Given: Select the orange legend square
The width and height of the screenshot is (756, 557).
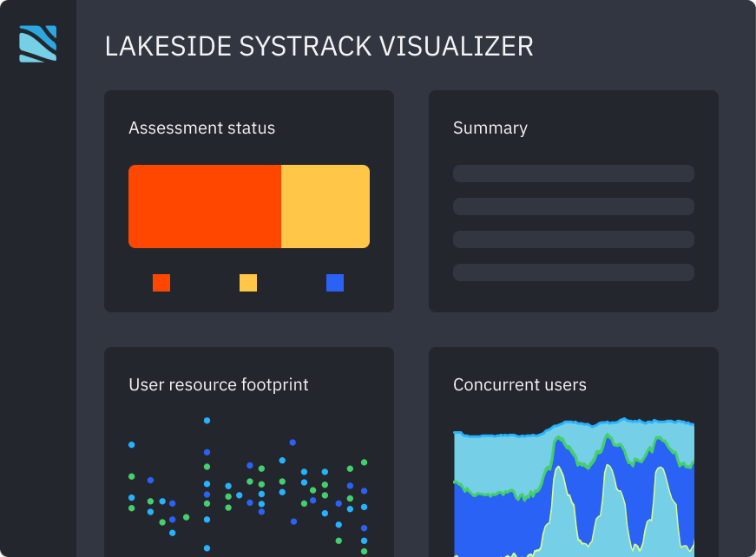Looking at the screenshot, I should pos(161,283).
